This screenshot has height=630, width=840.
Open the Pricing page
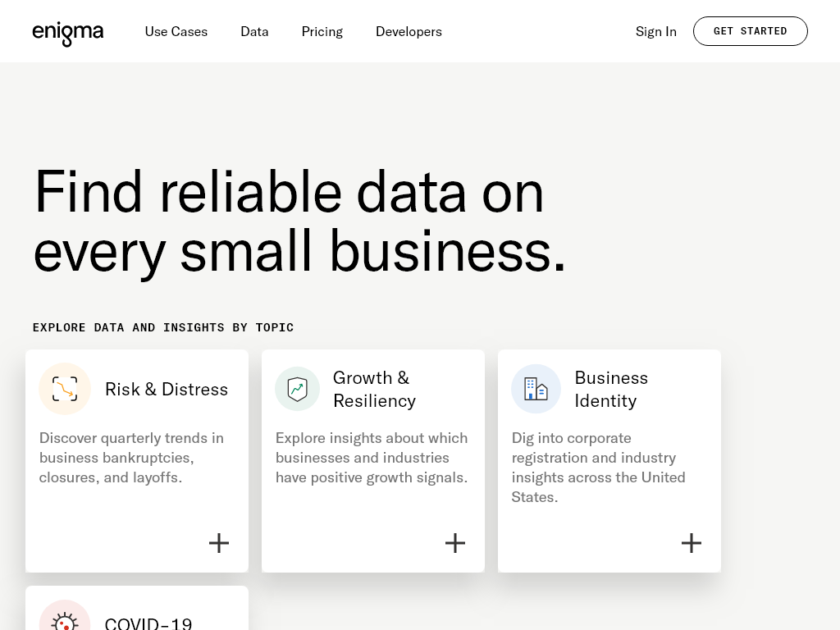coord(322,31)
